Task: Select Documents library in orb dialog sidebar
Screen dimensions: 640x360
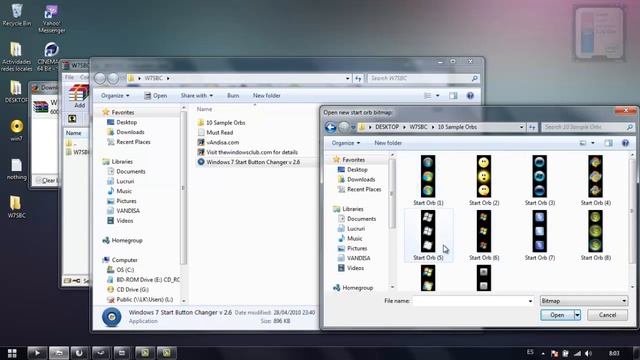Action: [x=357, y=219]
